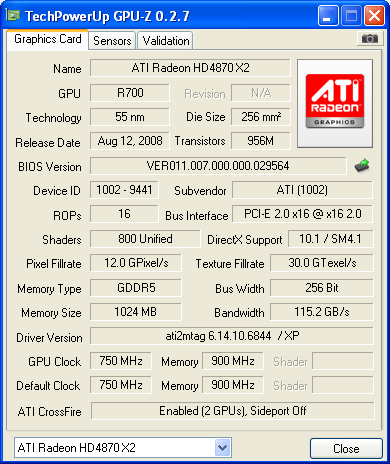Click the Driver Version field
Screen dimensions: 390x464
pyautogui.click(x=232, y=336)
